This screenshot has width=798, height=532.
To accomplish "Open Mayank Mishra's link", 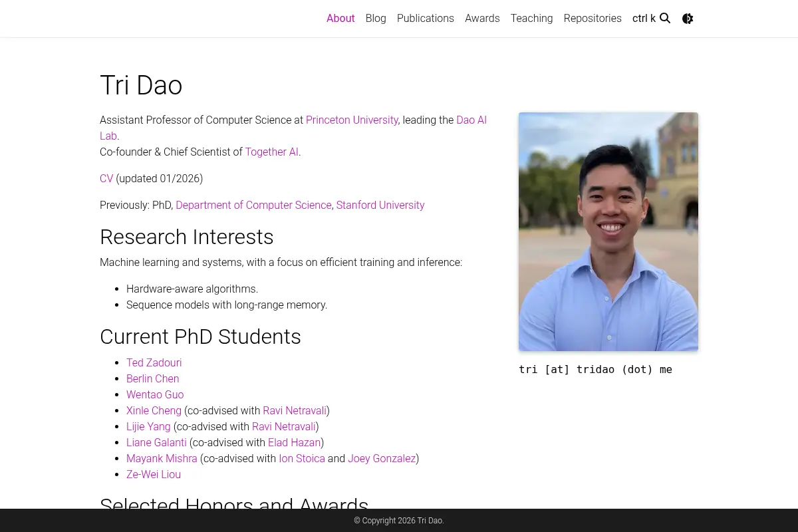I will click(162, 459).
